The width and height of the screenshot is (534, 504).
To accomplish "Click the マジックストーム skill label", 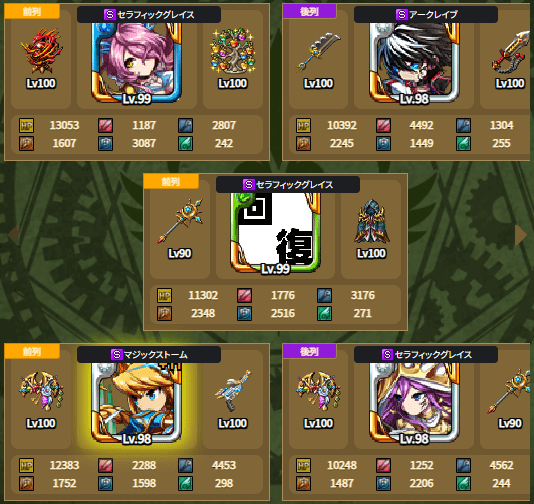I will [149, 355].
